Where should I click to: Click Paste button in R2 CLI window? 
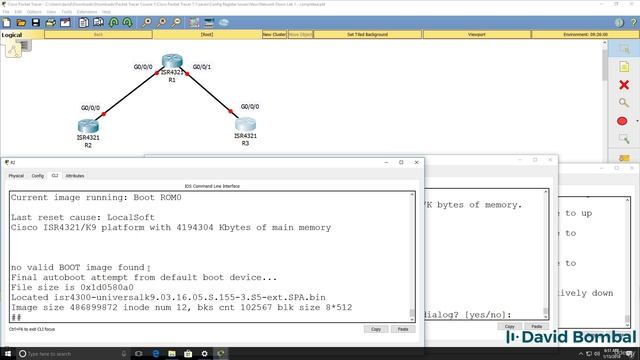point(403,329)
